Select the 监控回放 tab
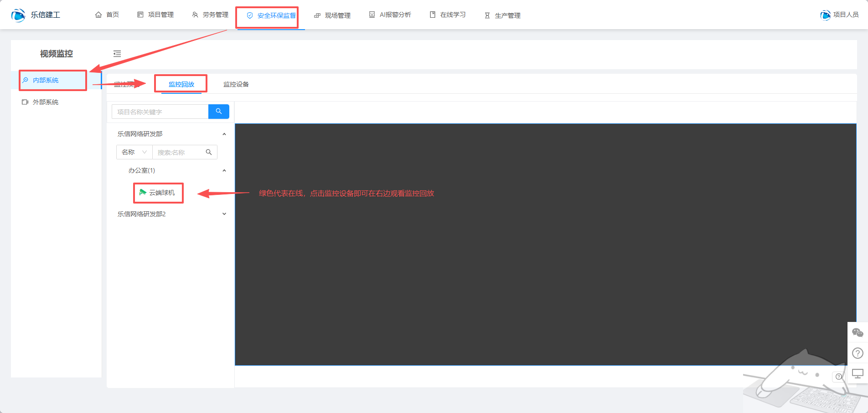Screen dimensions: 868x413 coord(181,84)
